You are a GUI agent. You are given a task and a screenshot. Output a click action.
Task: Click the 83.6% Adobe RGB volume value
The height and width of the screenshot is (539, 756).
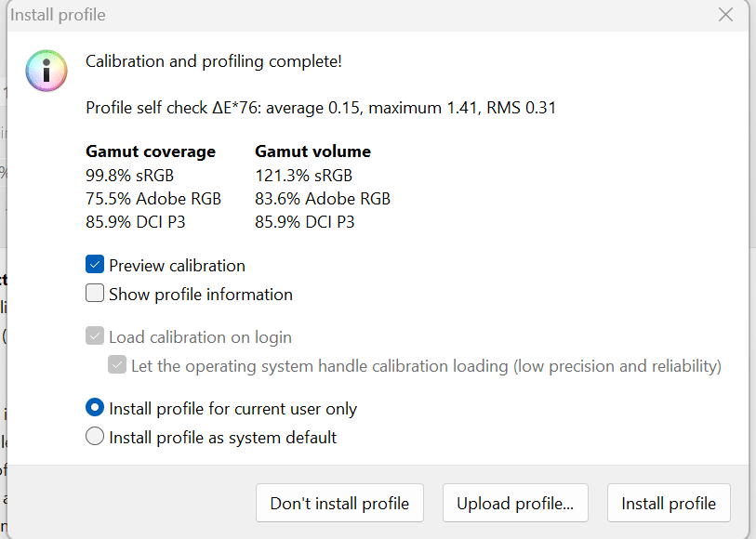pos(323,198)
